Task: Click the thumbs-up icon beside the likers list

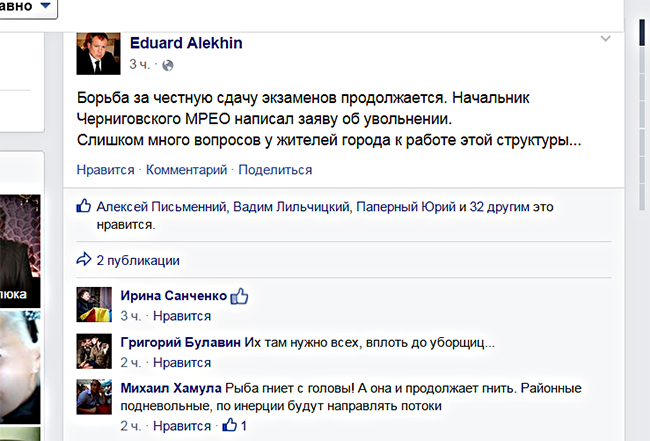Action: coord(85,207)
